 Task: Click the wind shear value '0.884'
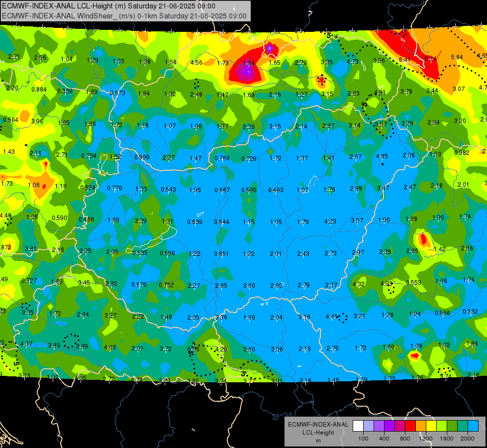39,90
